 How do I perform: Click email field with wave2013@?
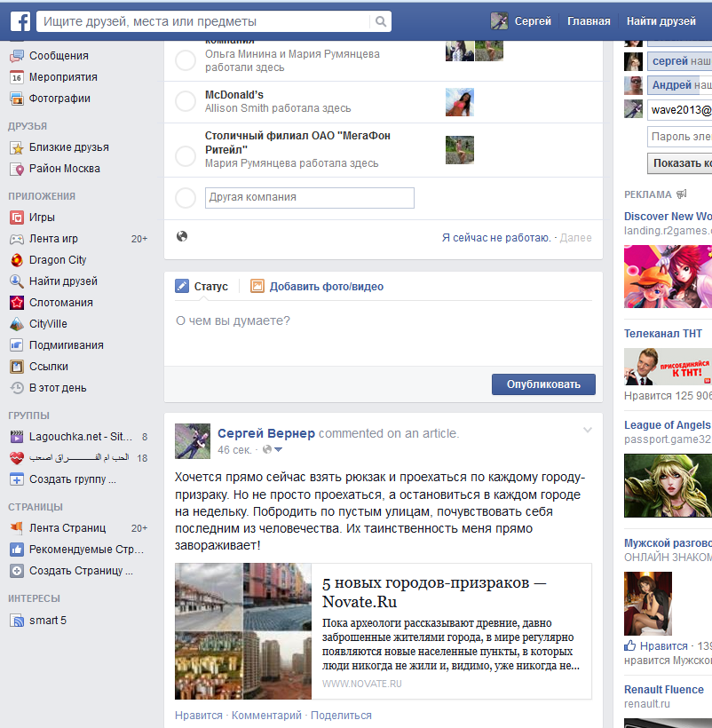(680, 110)
